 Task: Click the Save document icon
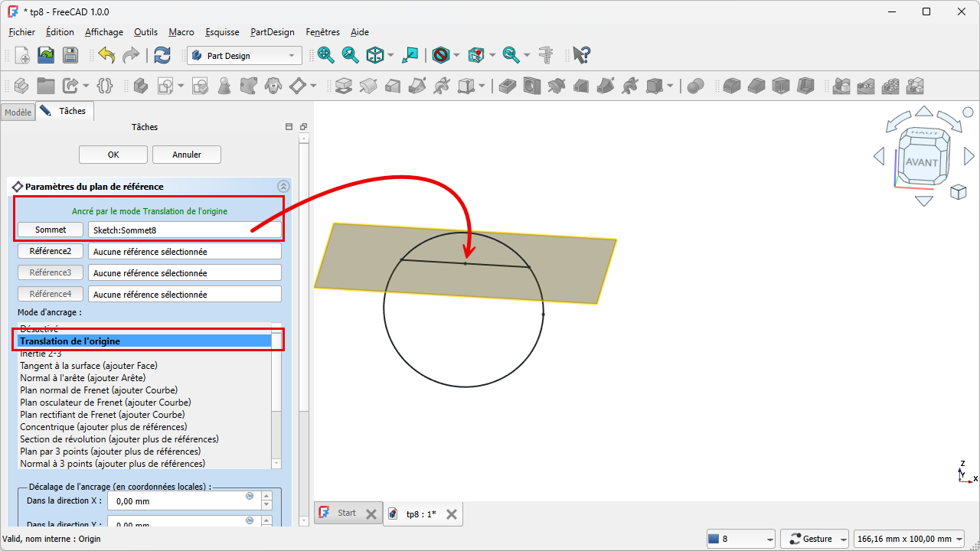pyautogui.click(x=70, y=55)
